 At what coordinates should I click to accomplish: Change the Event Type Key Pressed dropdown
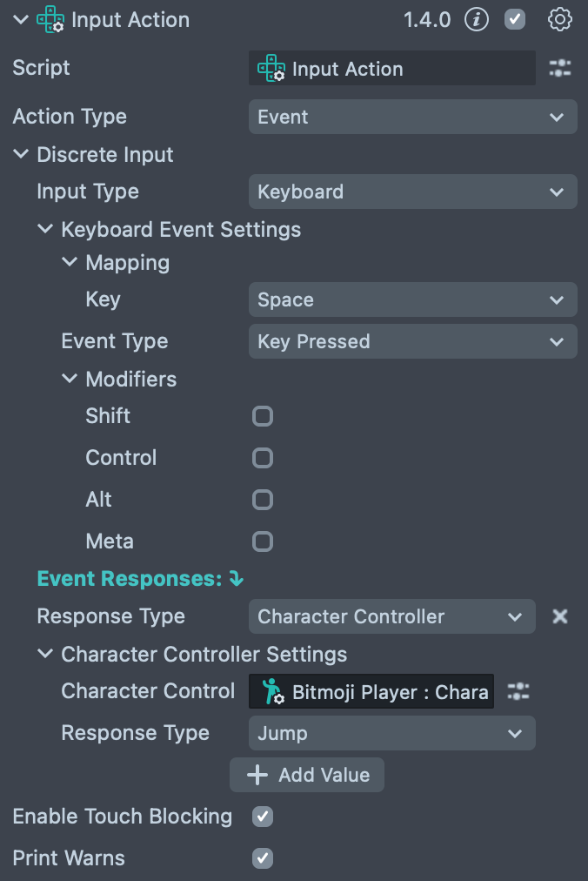tap(412, 341)
